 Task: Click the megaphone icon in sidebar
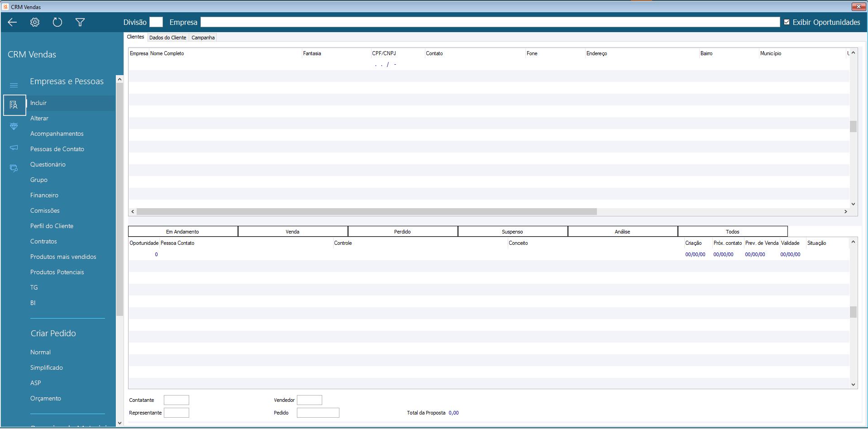14,148
